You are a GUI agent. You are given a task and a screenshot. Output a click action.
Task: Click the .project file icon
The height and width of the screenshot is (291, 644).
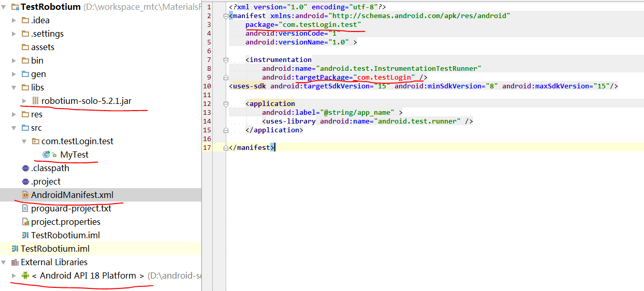point(25,182)
